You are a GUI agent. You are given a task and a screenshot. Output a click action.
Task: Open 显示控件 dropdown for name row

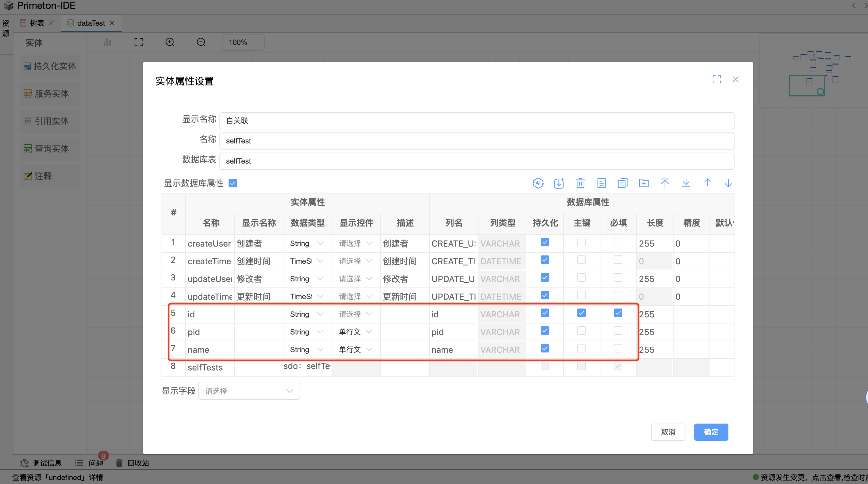coord(355,350)
